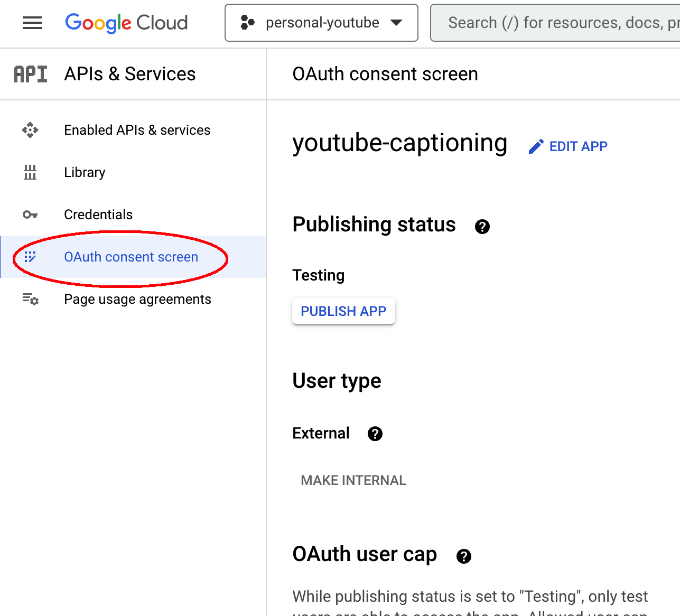This screenshot has width=680, height=616.
Task: Click the Page usage agreements icon
Action: 30,299
